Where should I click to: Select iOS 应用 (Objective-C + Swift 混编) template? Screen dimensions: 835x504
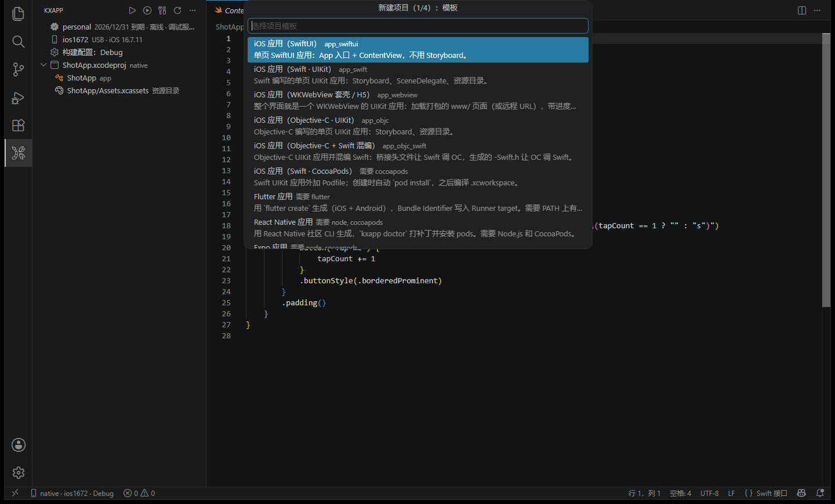tap(418, 152)
